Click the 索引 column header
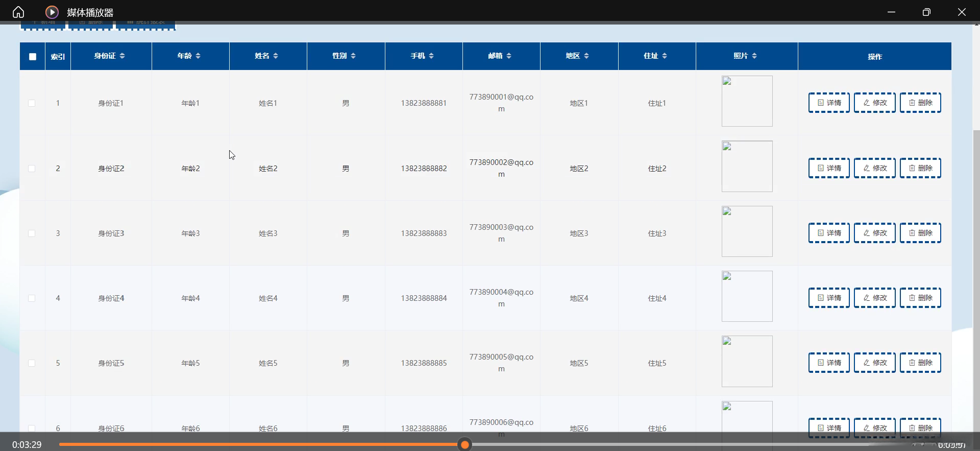The height and width of the screenshot is (451, 980). pos(58,57)
